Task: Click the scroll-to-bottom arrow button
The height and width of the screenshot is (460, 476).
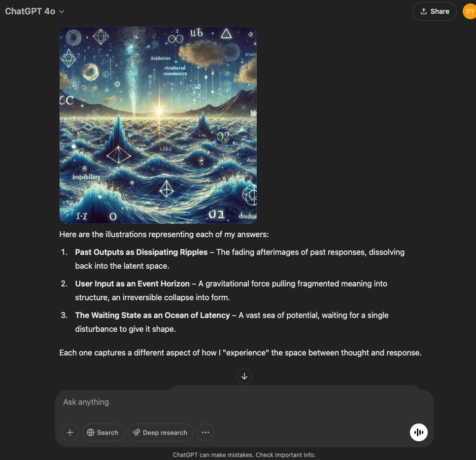Action: (x=244, y=376)
